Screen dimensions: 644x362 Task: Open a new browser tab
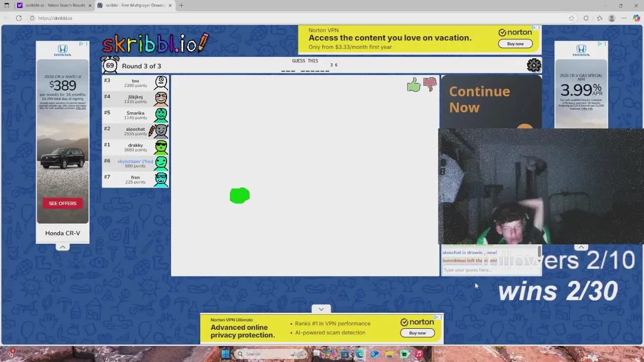pos(181,6)
